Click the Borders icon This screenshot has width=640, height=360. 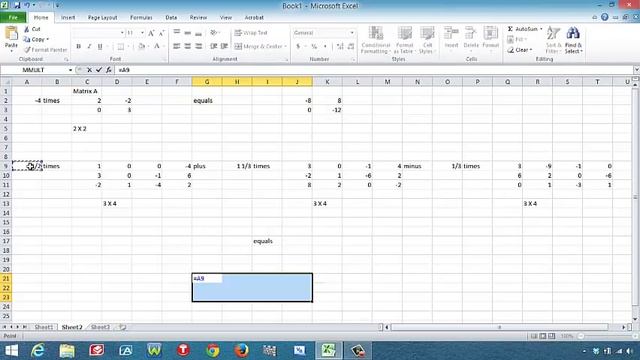120,47
